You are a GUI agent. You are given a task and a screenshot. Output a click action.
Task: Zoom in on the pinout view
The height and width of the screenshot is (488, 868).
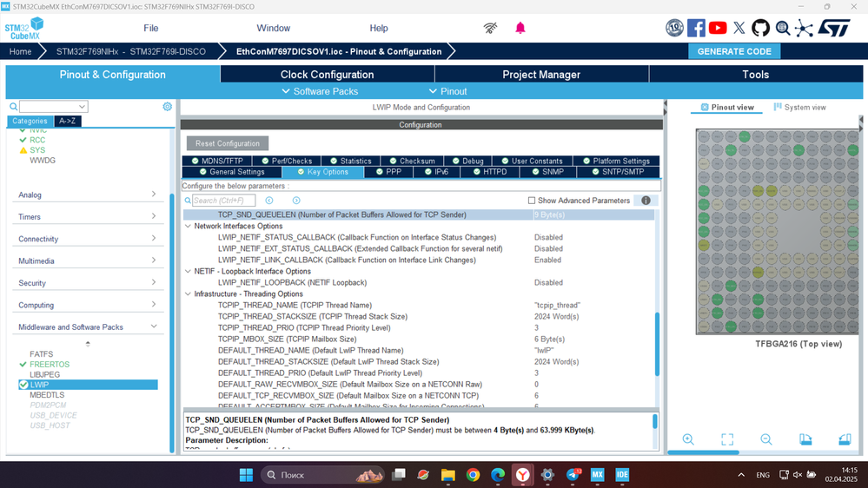[688, 439]
